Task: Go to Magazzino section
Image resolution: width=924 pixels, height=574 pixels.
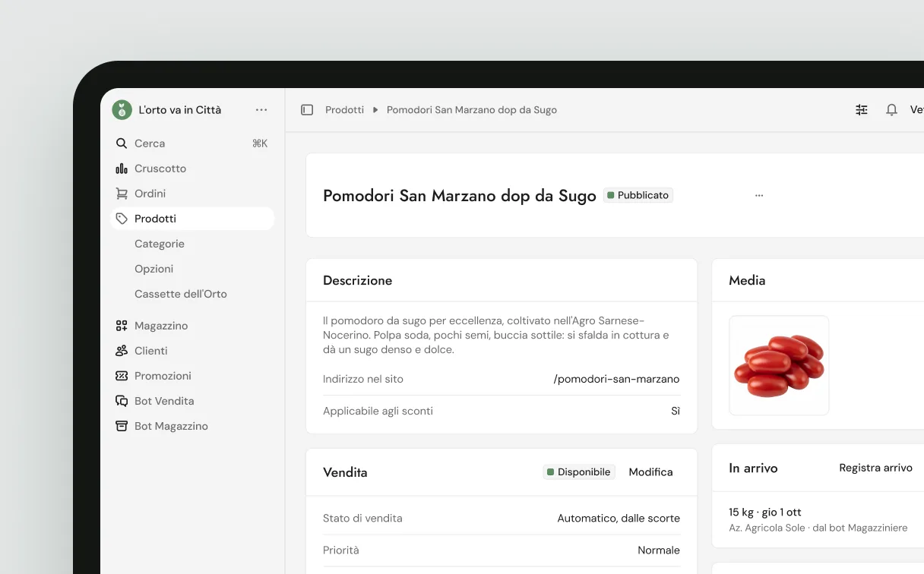Action: click(x=192, y=326)
